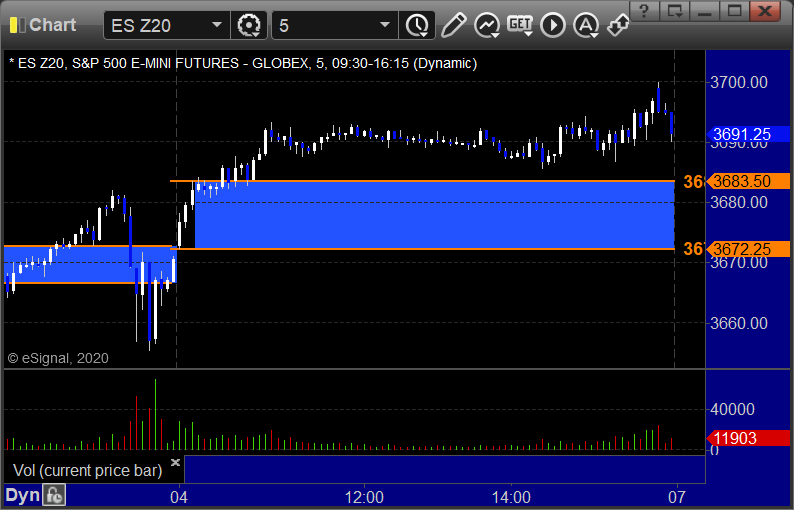The height and width of the screenshot is (510, 794).
Task: Click the 3691.25 current price marker
Action: (x=747, y=134)
